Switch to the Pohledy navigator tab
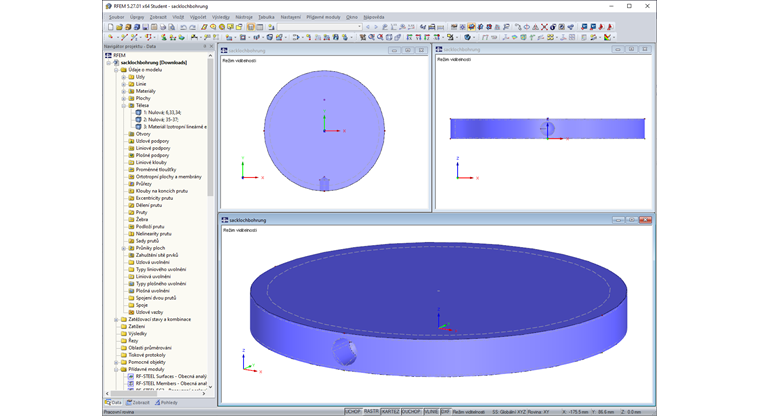Viewport: 760px width, 416px height. (166, 402)
